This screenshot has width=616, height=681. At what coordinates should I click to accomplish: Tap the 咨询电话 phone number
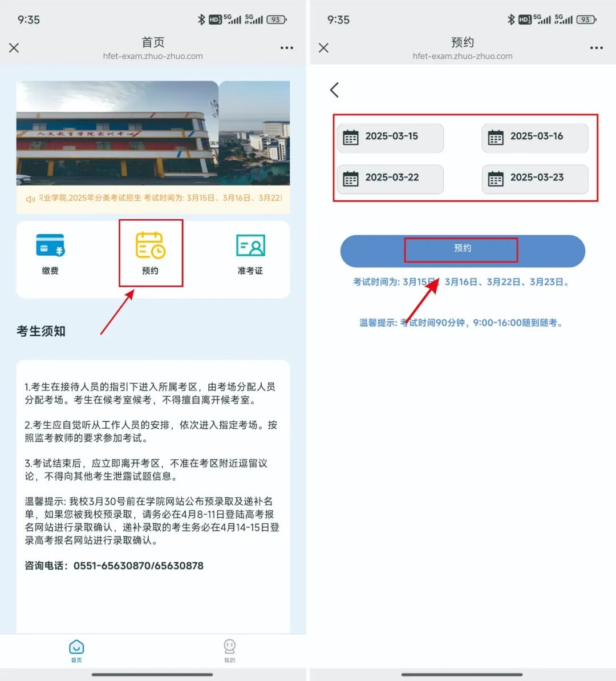(138, 566)
